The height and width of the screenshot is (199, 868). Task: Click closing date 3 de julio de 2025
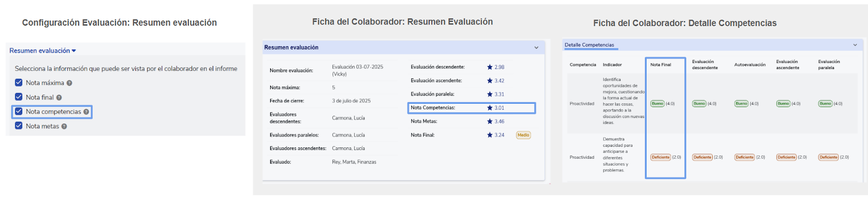(x=352, y=101)
